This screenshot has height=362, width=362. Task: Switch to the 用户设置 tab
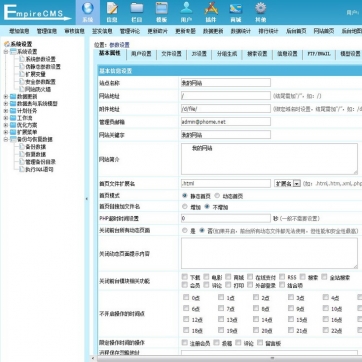tap(141, 54)
